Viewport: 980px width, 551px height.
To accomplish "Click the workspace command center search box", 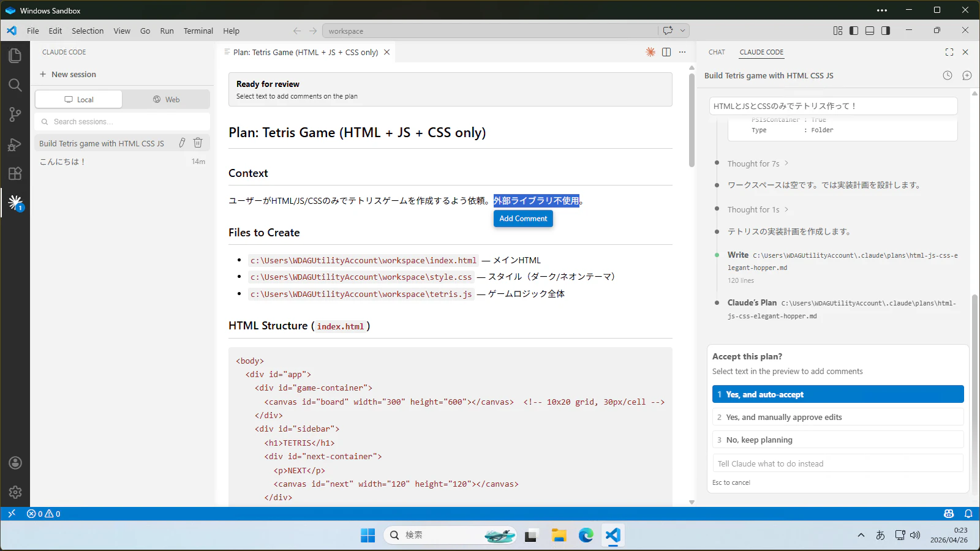I will click(491, 31).
